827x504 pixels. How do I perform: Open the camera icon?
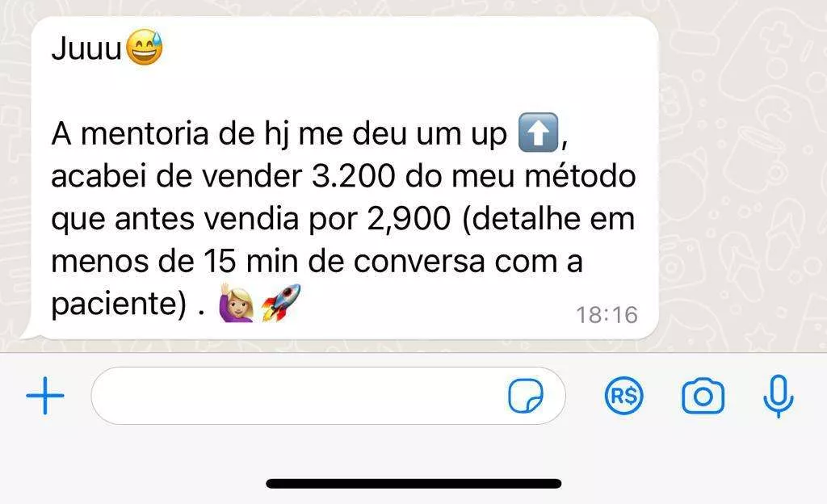(x=703, y=396)
